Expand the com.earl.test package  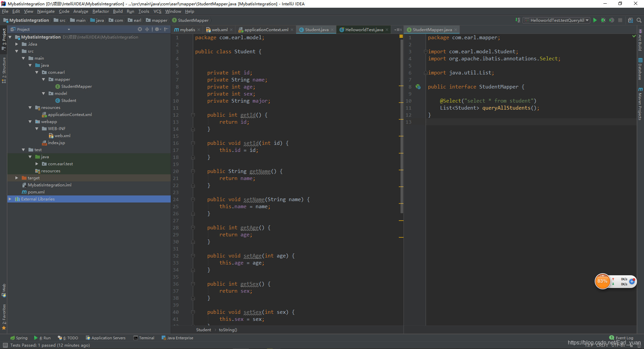pyautogui.click(x=37, y=164)
